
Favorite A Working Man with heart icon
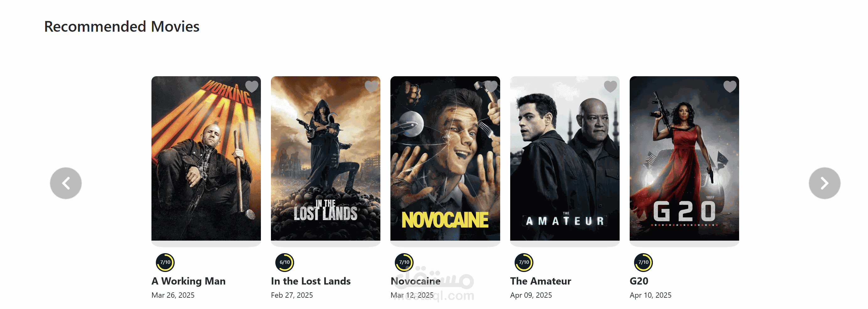click(x=252, y=87)
